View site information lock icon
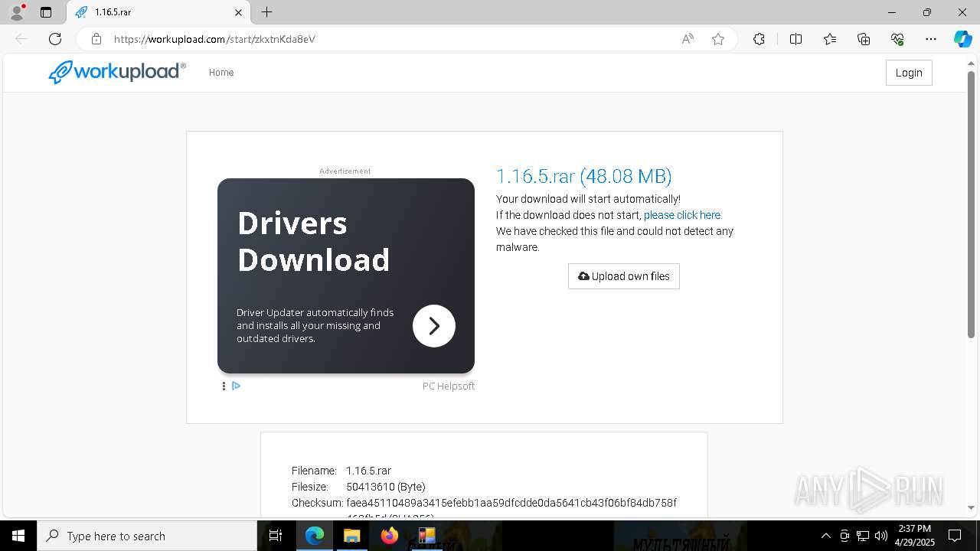980x551 pixels. (x=96, y=39)
